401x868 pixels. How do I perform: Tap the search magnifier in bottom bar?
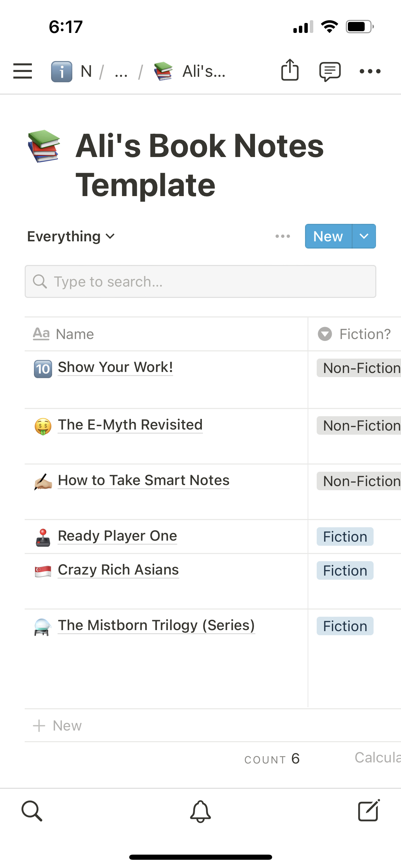32,811
